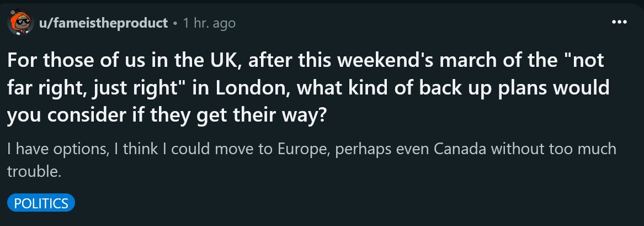This screenshot has height=226, width=644.
Task: Click "trouble." at the end of body
Action: 34,171
